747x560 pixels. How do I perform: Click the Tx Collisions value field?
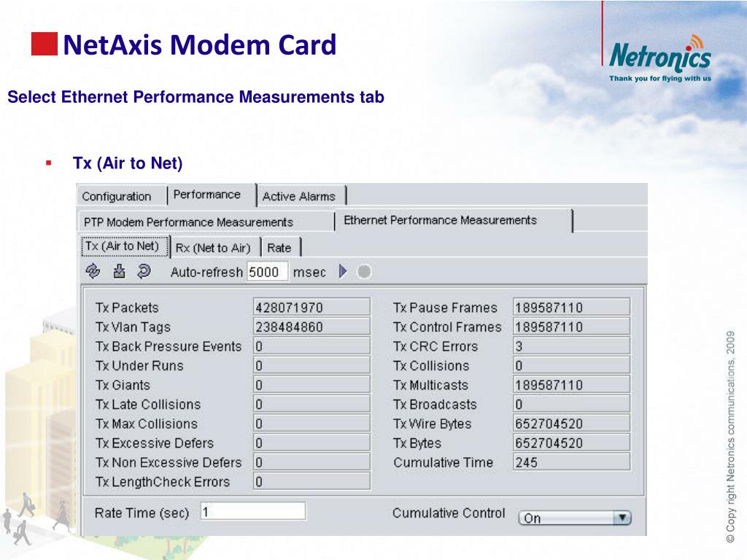click(572, 365)
